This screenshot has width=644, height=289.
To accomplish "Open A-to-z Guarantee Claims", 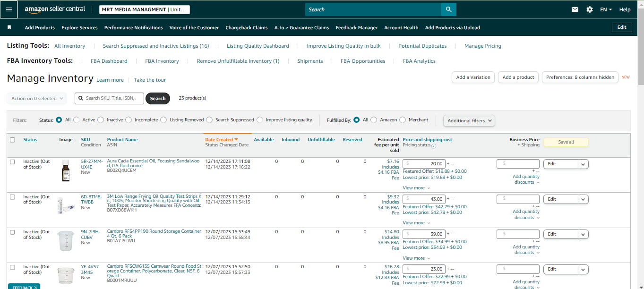I will (301, 27).
